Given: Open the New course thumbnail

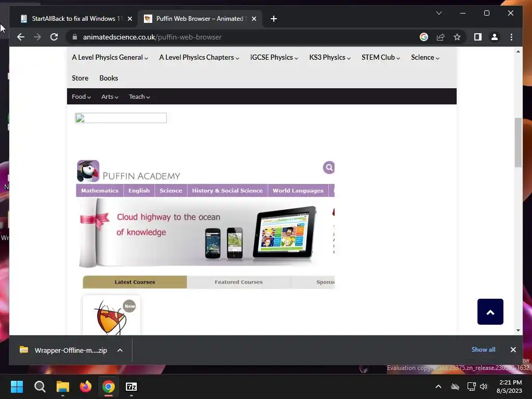Looking at the screenshot, I should click(x=111, y=315).
